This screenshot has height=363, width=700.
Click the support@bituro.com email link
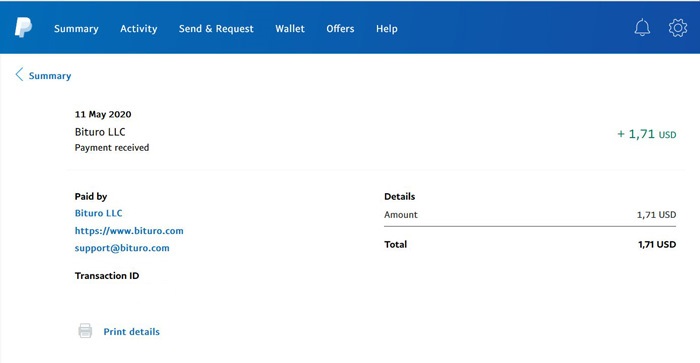click(122, 248)
